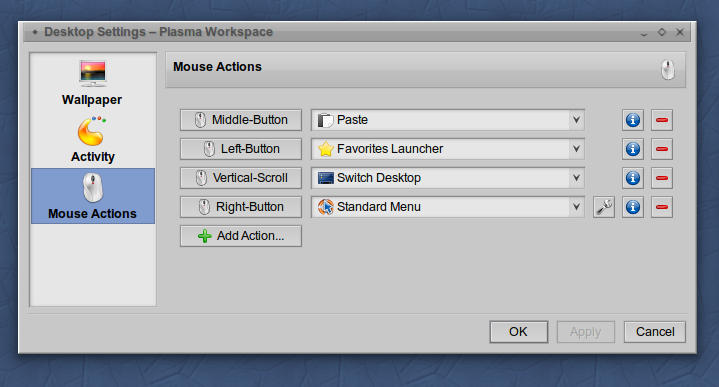The image size is (719, 387).
Task: Confirm settings with OK button
Action: click(x=519, y=332)
